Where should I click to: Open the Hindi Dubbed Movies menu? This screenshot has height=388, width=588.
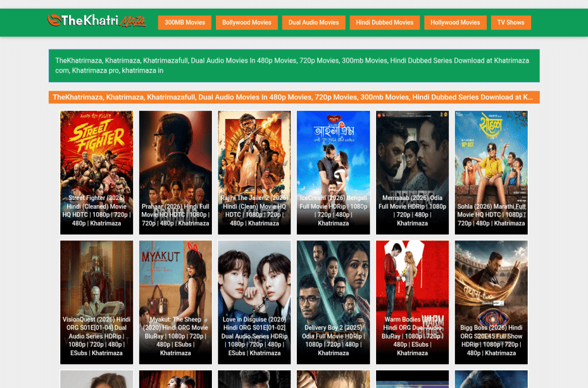[x=384, y=22]
